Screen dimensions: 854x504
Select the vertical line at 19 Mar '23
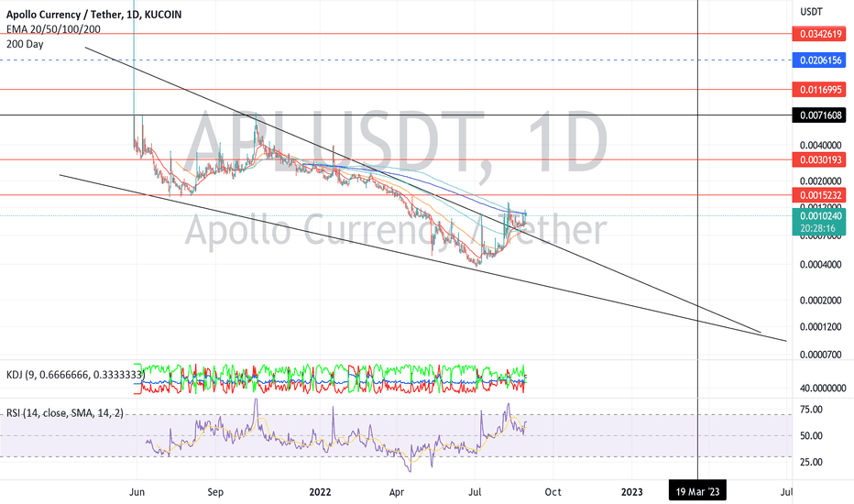pos(697,240)
